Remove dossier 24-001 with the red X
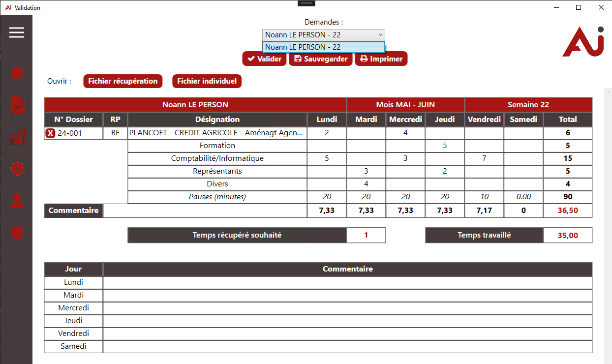Screen dimensions: 612x364 coord(50,133)
